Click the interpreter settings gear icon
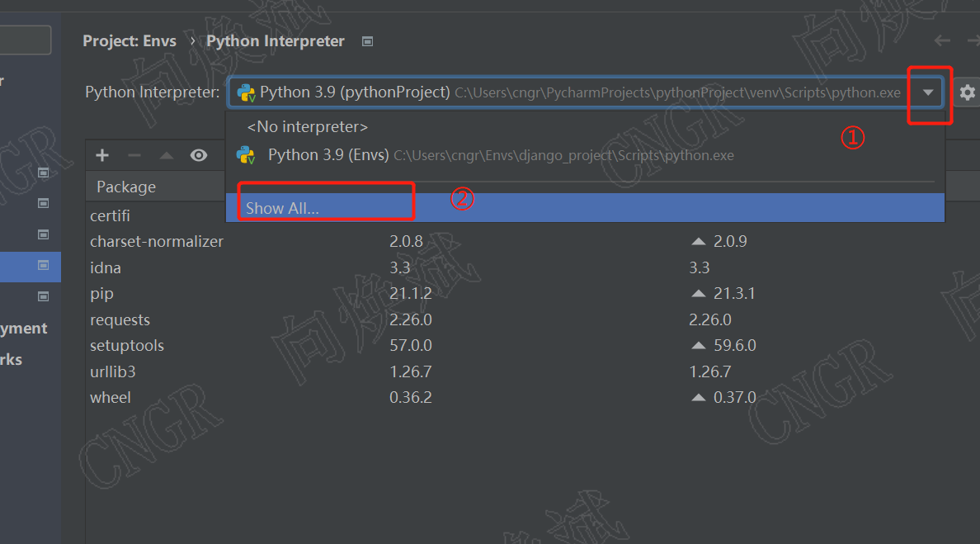 968,92
